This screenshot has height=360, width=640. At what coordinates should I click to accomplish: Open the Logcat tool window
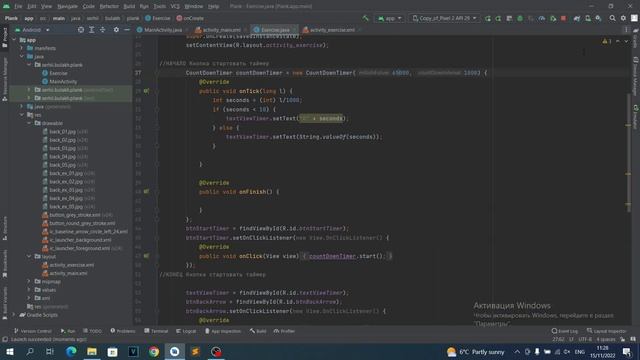(x=186, y=331)
